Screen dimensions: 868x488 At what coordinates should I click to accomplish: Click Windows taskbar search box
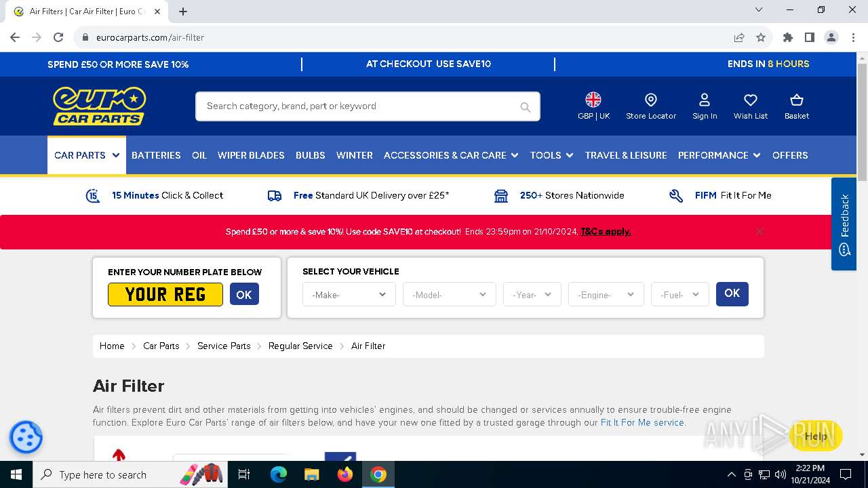coord(132,474)
